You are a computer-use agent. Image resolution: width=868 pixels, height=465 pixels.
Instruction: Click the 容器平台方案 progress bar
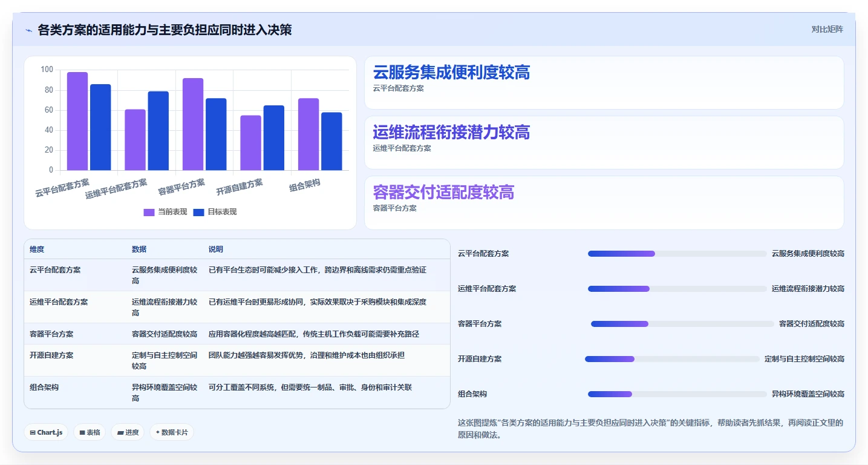tap(682, 324)
